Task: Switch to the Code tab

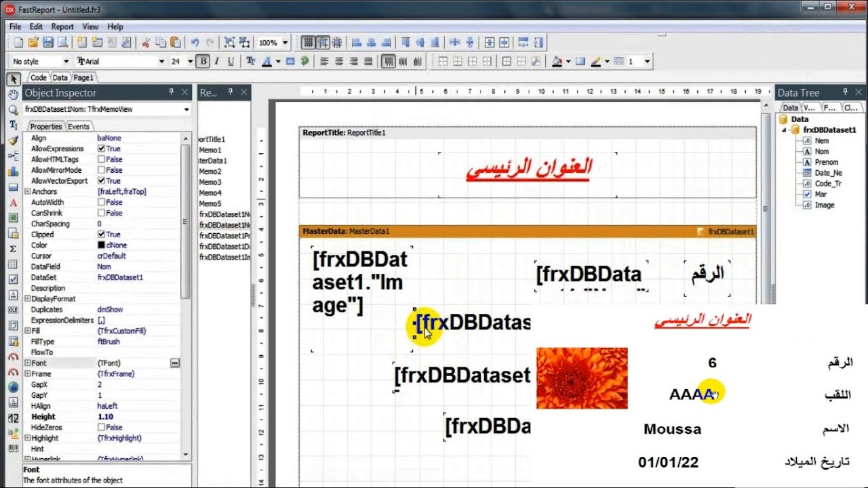Action: tap(39, 78)
